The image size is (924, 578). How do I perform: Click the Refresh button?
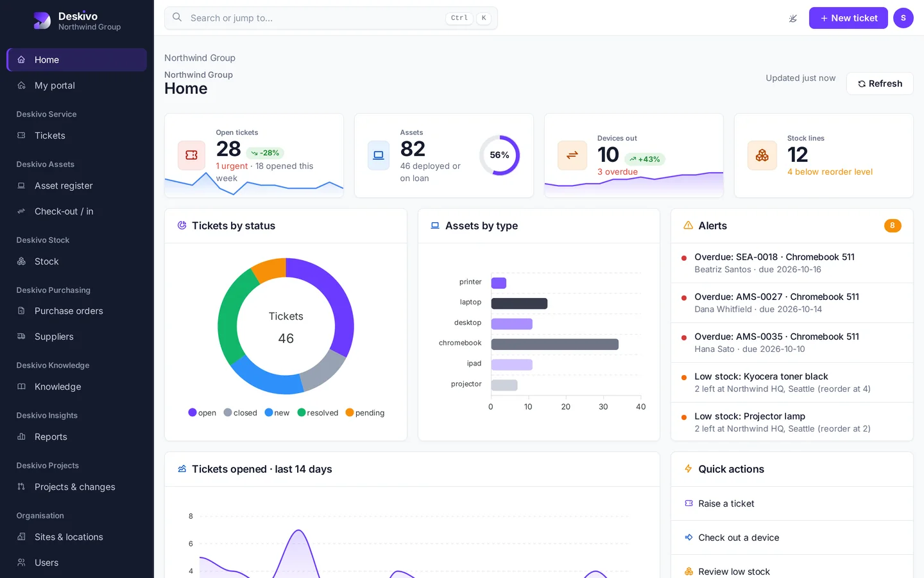[x=880, y=83]
